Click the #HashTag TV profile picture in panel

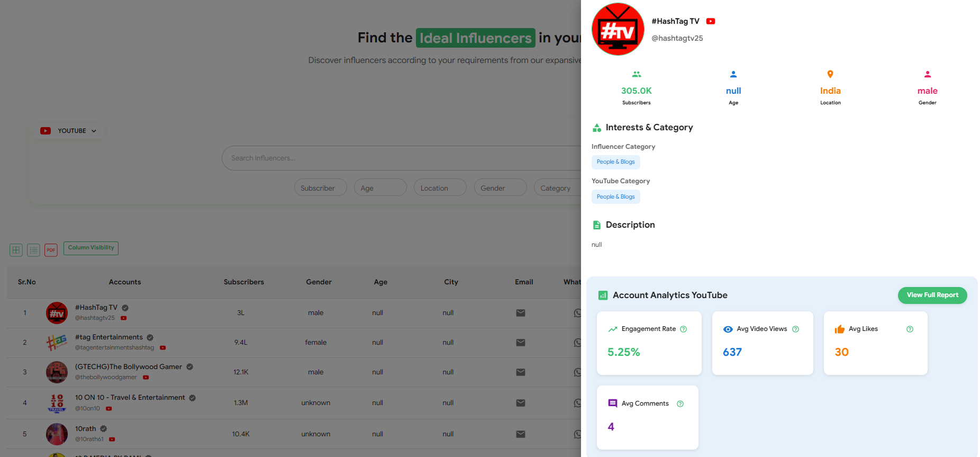[618, 29]
